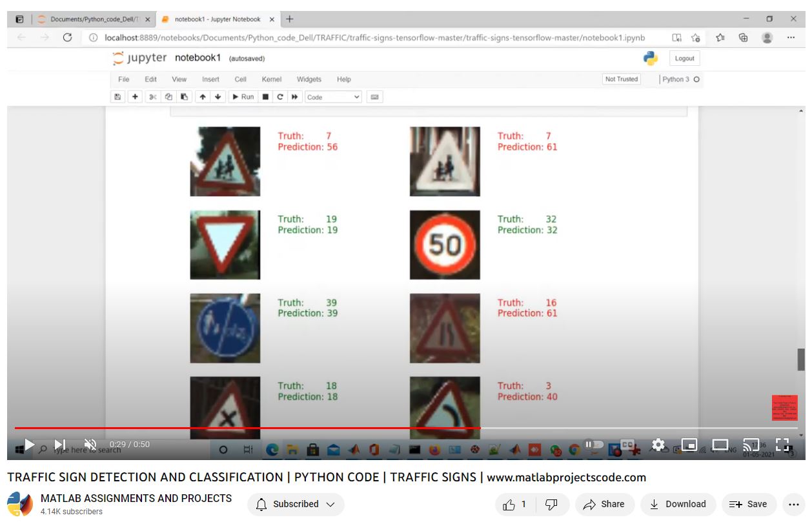This screenshot has height=522, width=812.
Task: Open browser collections
Action: (743, 37)
